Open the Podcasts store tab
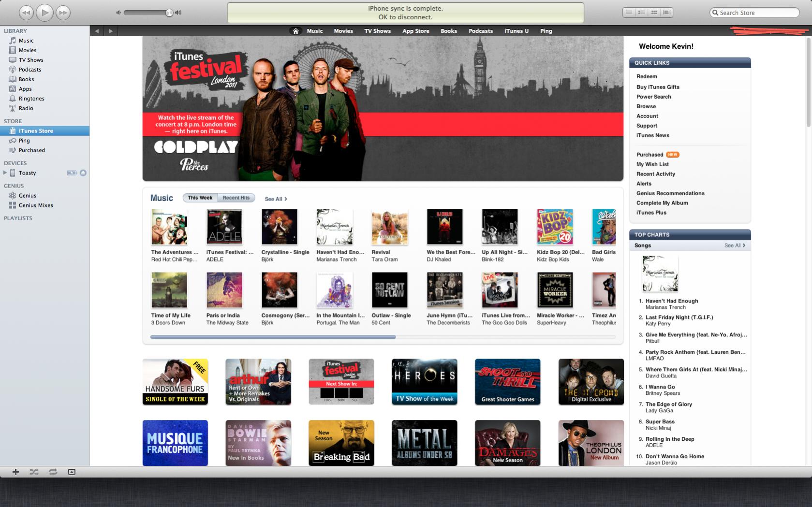 pyautogui.click(x=481, y=31)
